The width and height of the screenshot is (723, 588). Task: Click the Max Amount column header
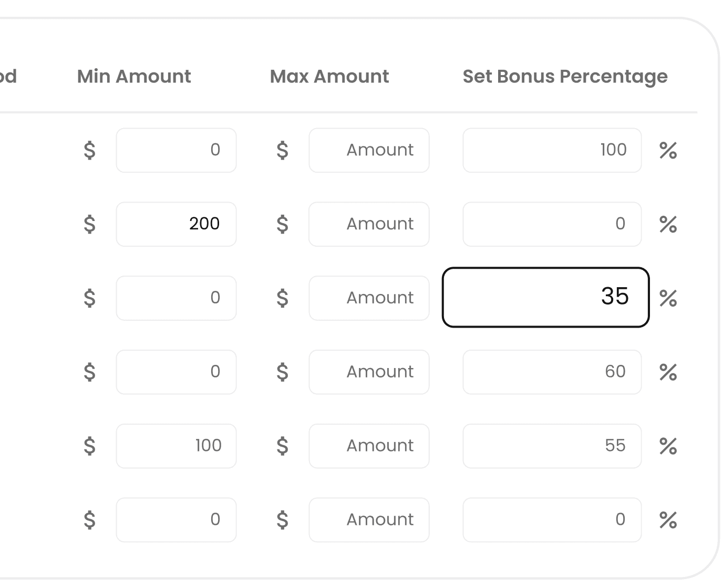click(x=329, y=77)
